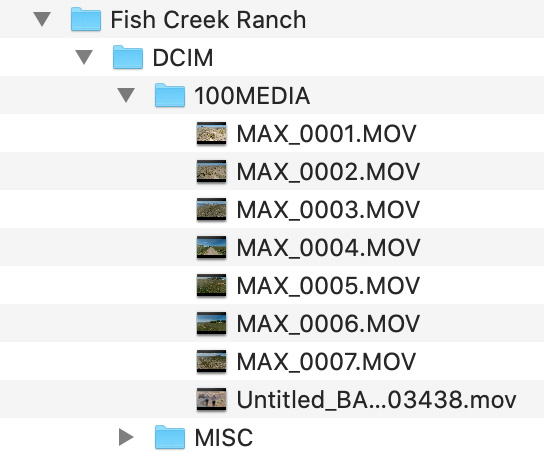Select the MAX_0007.MOV file name
The image size is (544, 454).
[x=326, y=361]
